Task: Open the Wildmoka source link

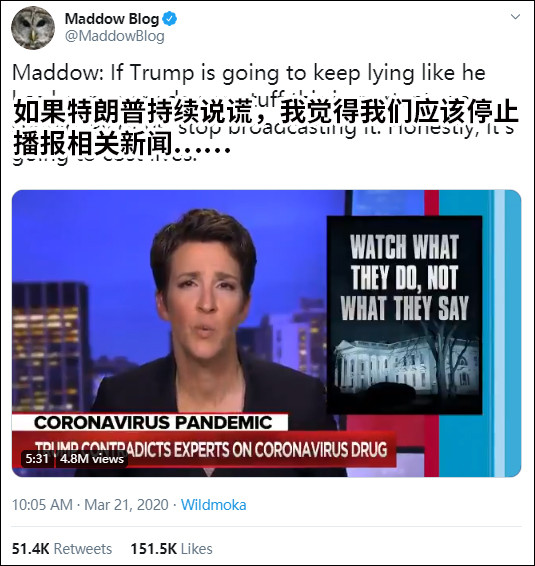Action: 214,505
